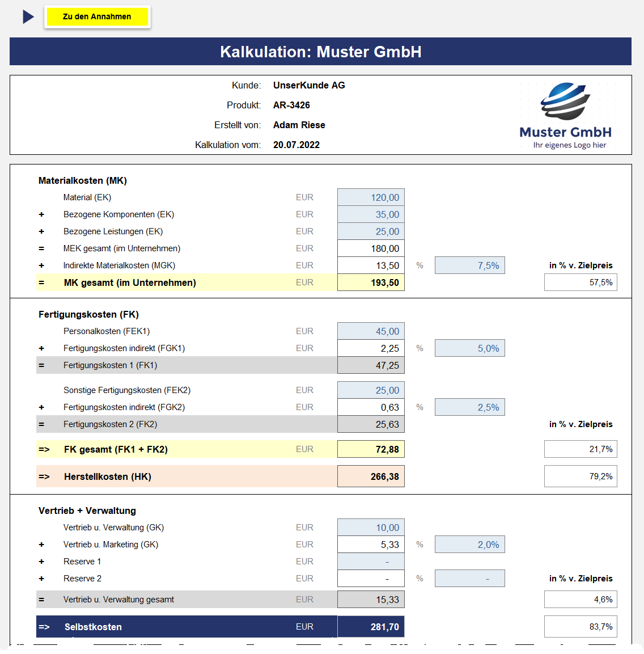Click the 'Herstellkosten (HK)' row label
The image size is (644, 654).
(108, 476)
